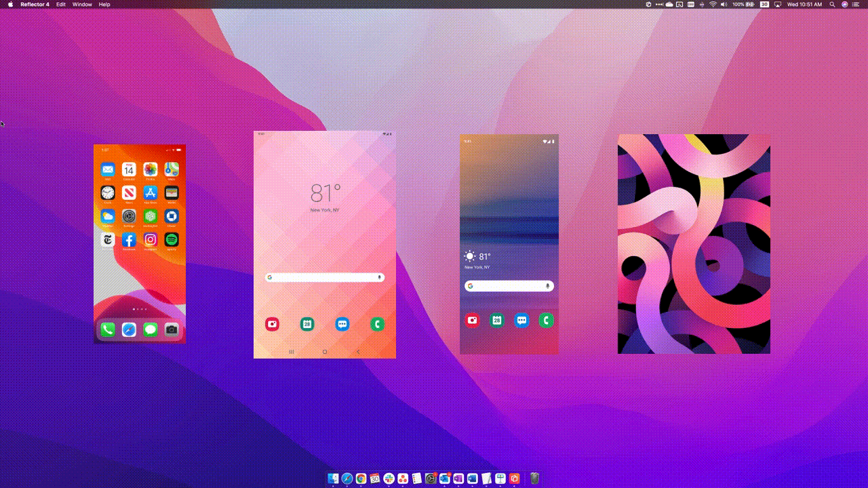Open Finder from the Dock
Viewport: 868px width, 488px height.
[x=333, y=479]
